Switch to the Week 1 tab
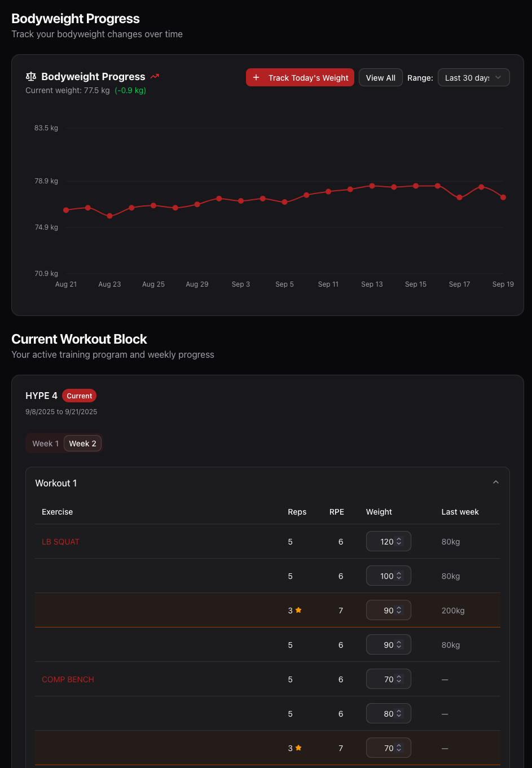 click(45, 443)
